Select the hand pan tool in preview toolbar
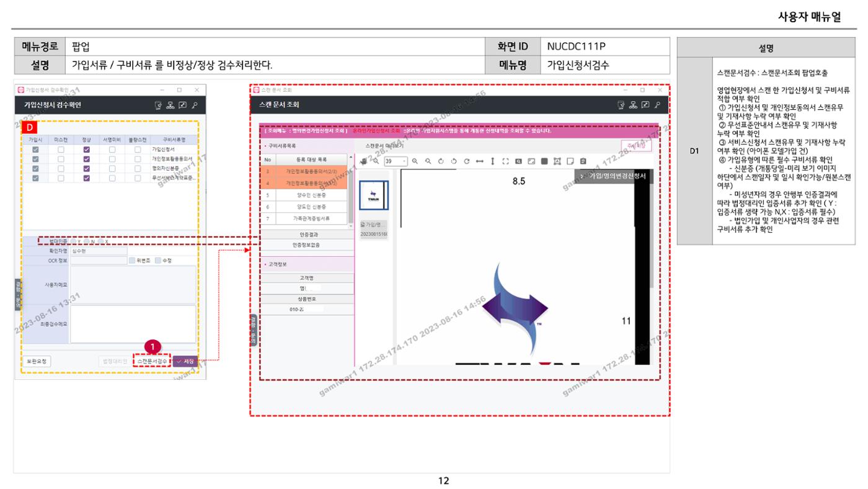This screenshot has height=489, width=868. (x=363, y=161)
